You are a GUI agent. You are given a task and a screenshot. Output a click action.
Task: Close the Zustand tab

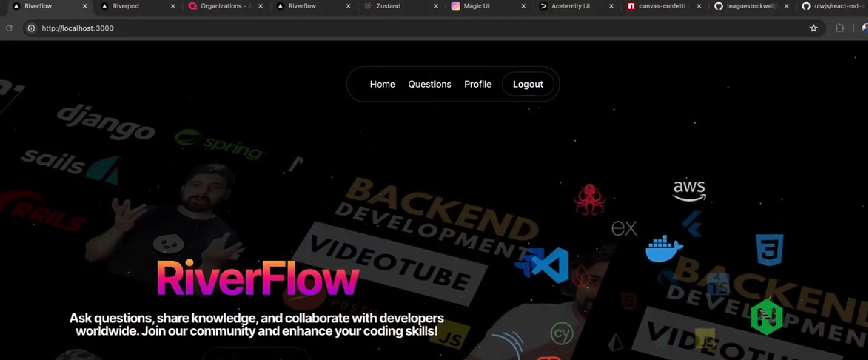pos(436,6)
